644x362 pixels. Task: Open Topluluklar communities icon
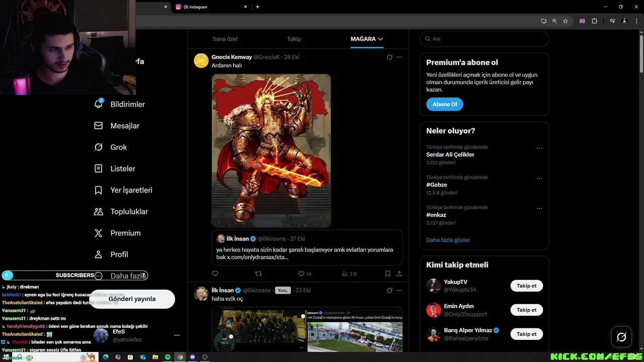click(99, 212)
